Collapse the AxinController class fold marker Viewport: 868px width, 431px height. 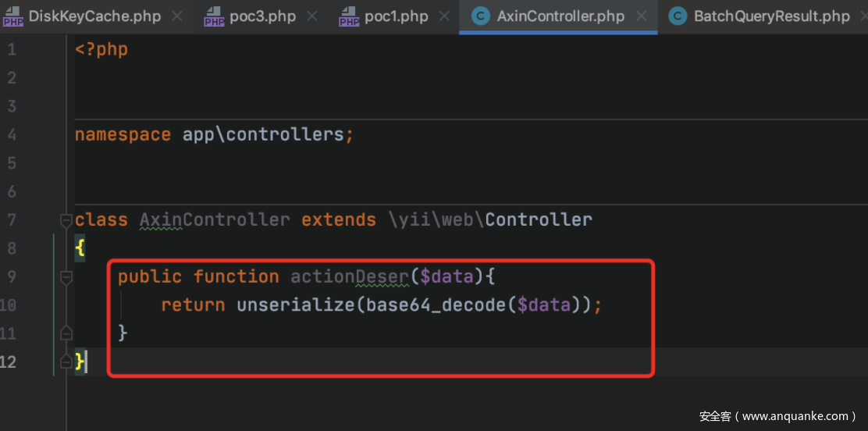(x=66, y=220)
